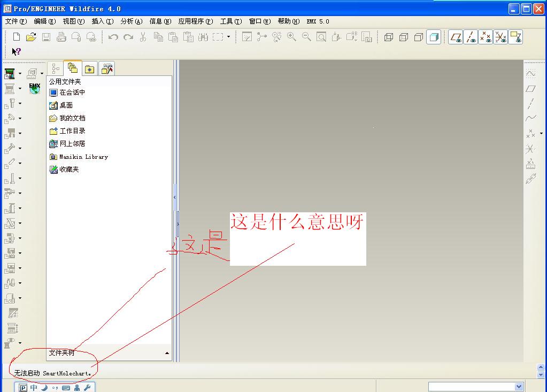Image resolution: width=547 pixels, height=392 pixels.
Task: Collapse the navigator with the sash arrow
Action: tap(174, 197)
